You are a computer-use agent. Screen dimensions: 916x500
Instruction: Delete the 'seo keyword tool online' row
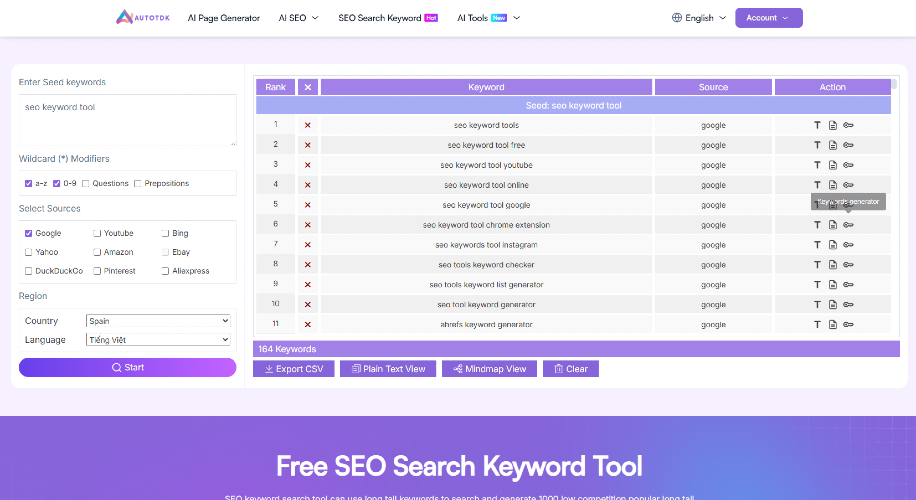pyautogui.click(x=307, y=185)
